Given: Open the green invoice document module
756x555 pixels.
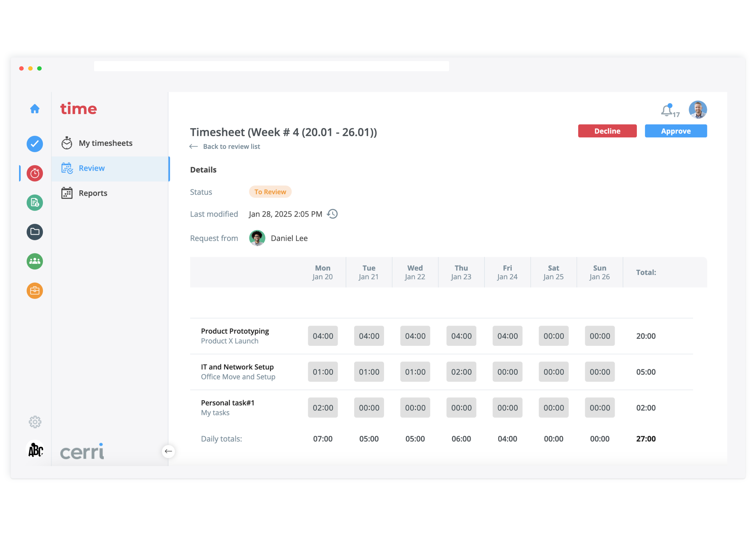Looking at the screenshot, I should coord(35,202).
